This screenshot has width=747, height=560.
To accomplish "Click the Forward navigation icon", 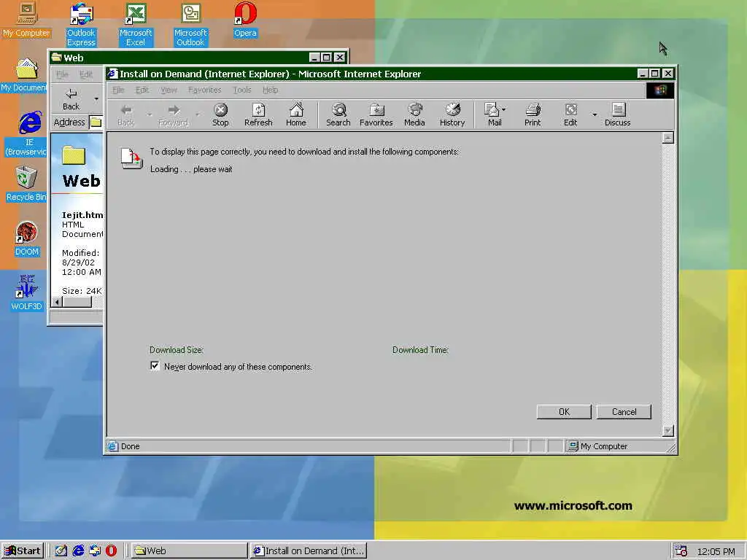I will click(x=174, y=114).
